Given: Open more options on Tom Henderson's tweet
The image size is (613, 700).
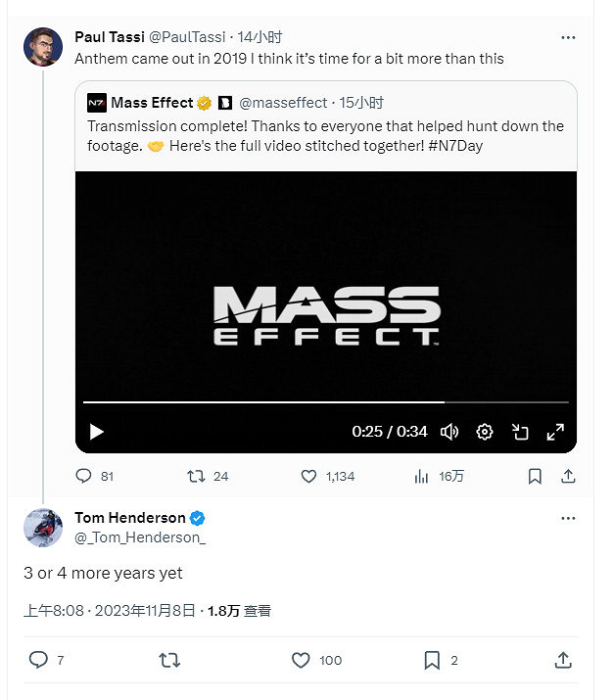Looking at the screenshot, I should point(568,518).
